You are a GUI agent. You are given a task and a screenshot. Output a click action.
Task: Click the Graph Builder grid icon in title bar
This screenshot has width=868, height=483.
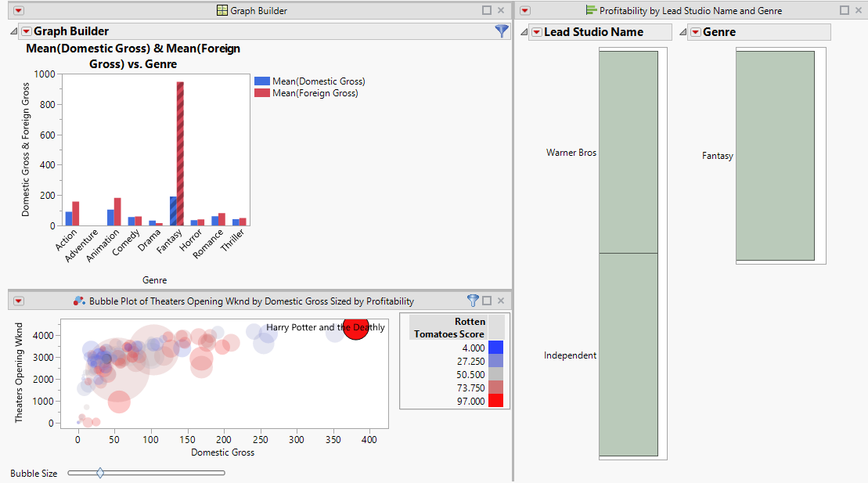pyautogui.click(x=222, y=11)
